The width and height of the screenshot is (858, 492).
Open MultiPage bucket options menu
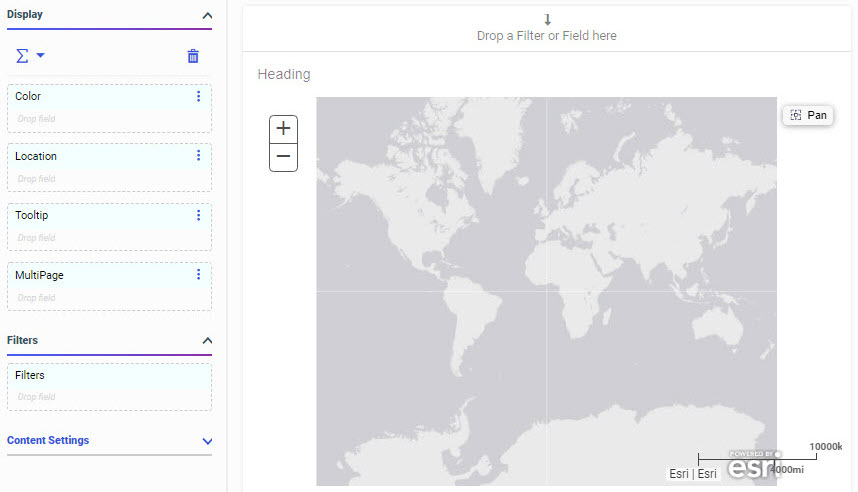pos(199,275)
